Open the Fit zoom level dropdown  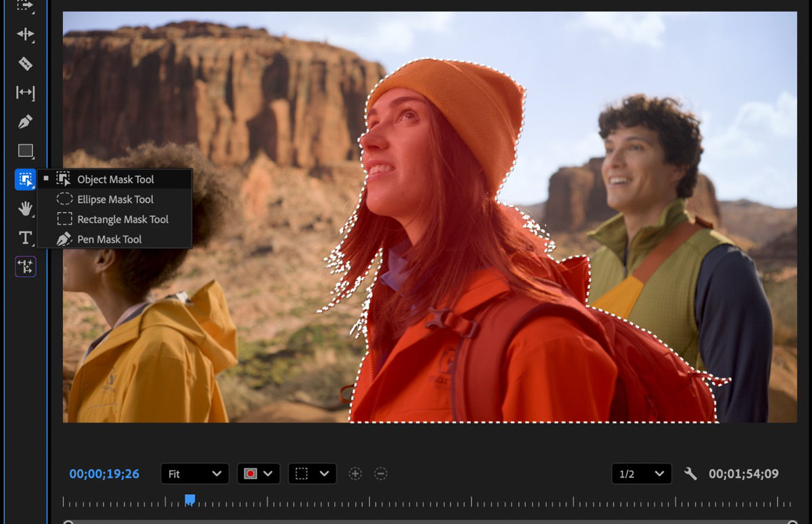click(x=194, y=473)
